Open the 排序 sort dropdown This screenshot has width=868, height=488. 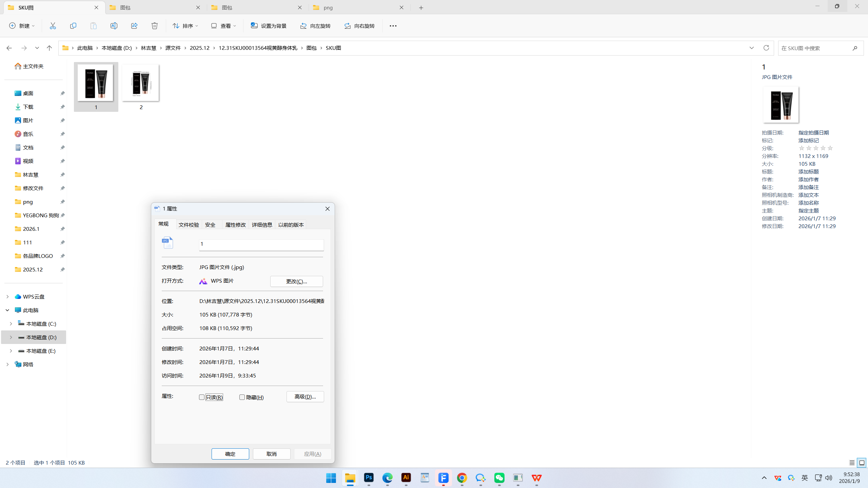pyautogui.click(x=185, y=26)
